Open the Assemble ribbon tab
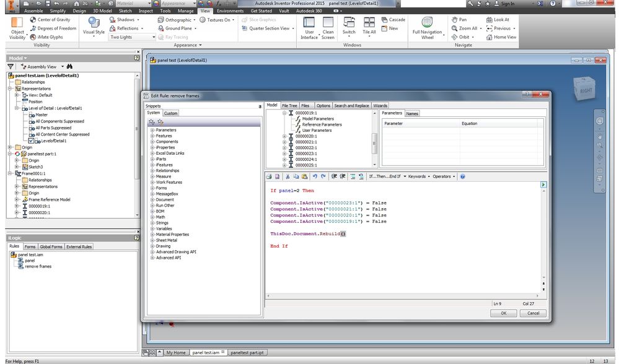The width and height of the screenshot is (619, 364). (x=33, y=11)
